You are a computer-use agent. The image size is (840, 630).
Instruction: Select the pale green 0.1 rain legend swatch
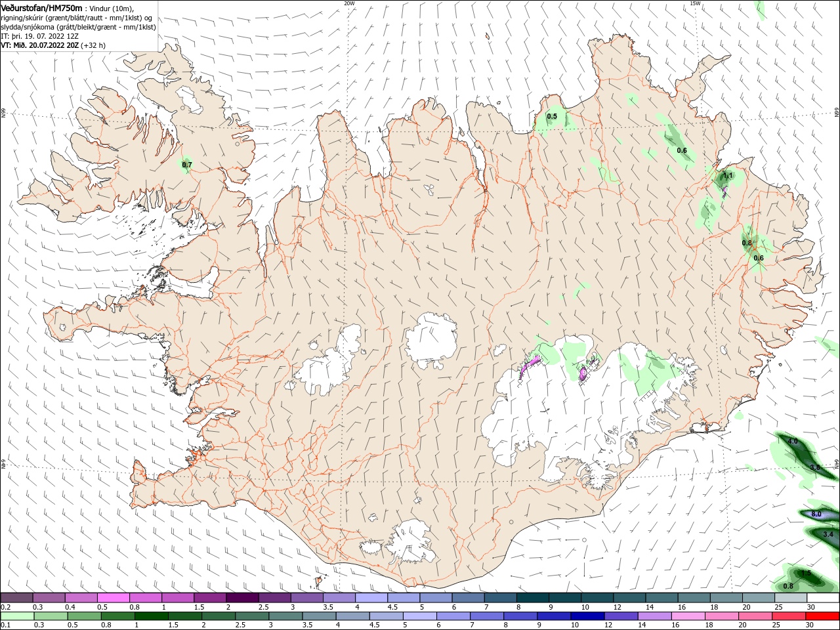pos(17,616)
